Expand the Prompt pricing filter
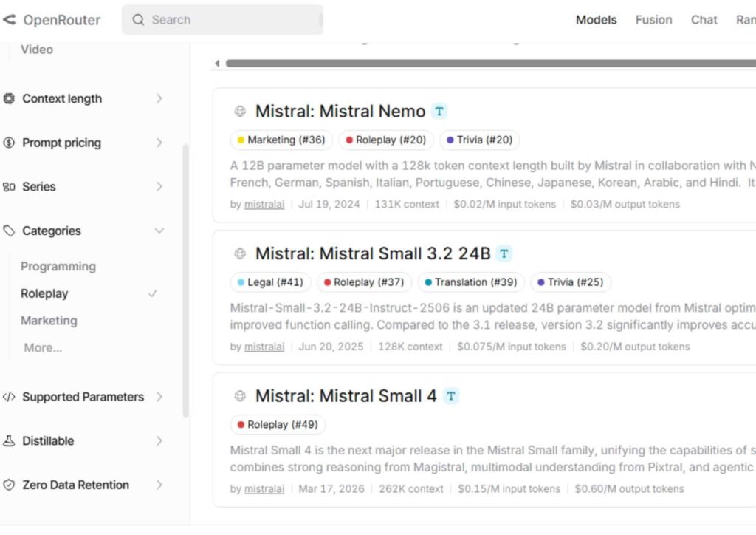Viewport: 756px width, 535px height. 159,143
